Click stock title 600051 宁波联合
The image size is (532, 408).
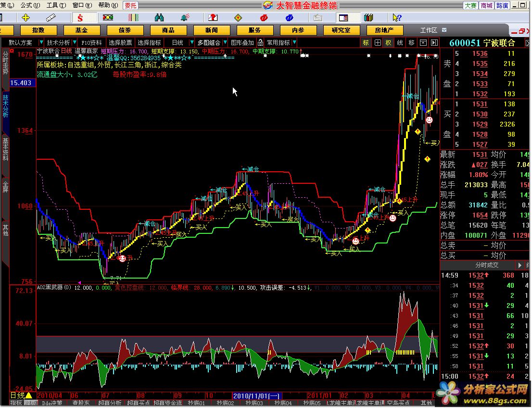point(482,43)
